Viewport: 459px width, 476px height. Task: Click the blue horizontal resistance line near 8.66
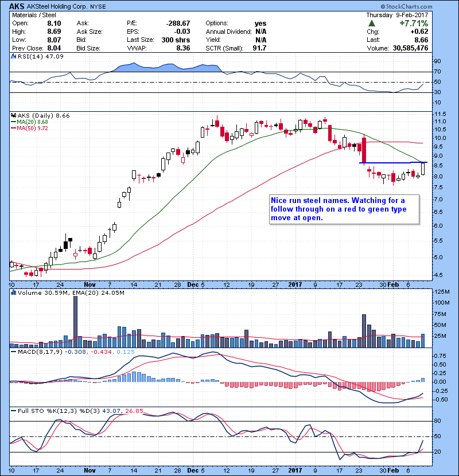point(393,163)
